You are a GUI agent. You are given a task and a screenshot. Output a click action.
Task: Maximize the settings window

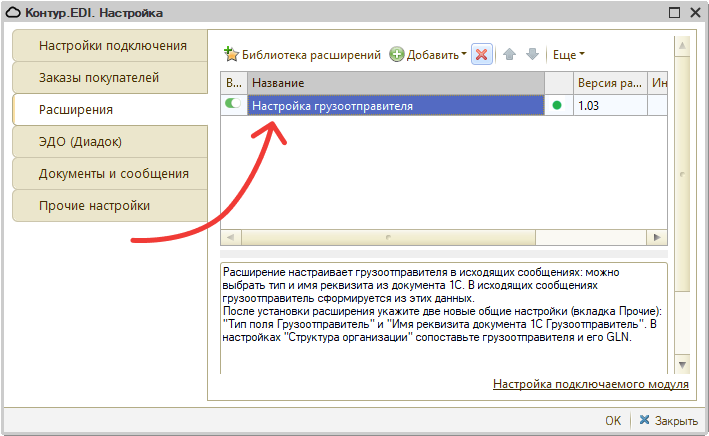(673, 13)
